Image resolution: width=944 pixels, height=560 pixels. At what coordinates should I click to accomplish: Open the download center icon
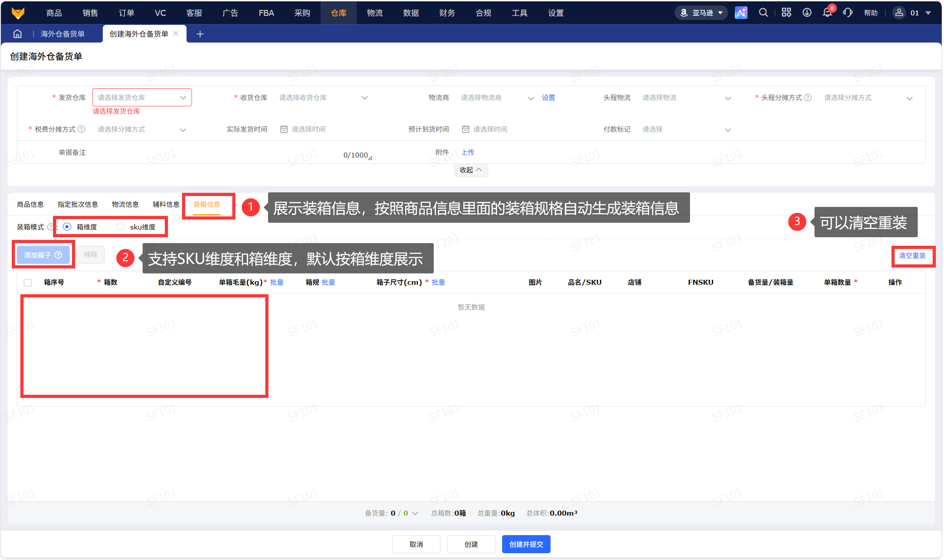[x=807, y=13]
